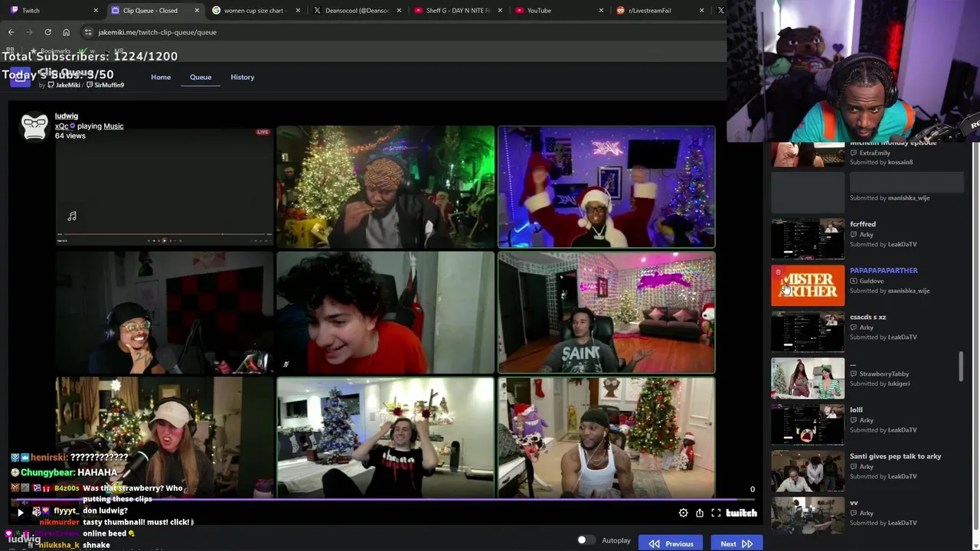Viewport: 980px width, 551px height.
Task: Open the ludwig clip title link
Action: click(x=67, y=116)
